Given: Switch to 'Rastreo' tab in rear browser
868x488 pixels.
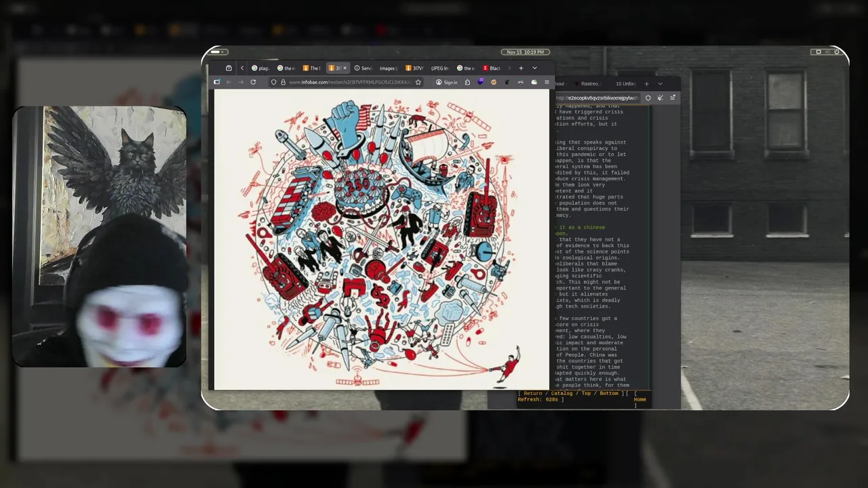Looking at the screenshot, I should (587, 83).
